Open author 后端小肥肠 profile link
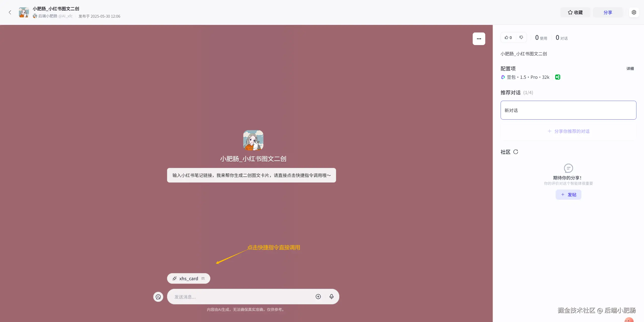644x322 pixels. (48, 16)
